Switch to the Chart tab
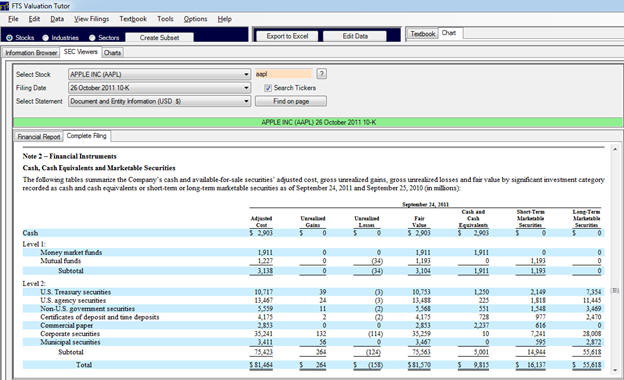Image resolution: width=624 pixels, height=380 pixels. pos(449,33)
